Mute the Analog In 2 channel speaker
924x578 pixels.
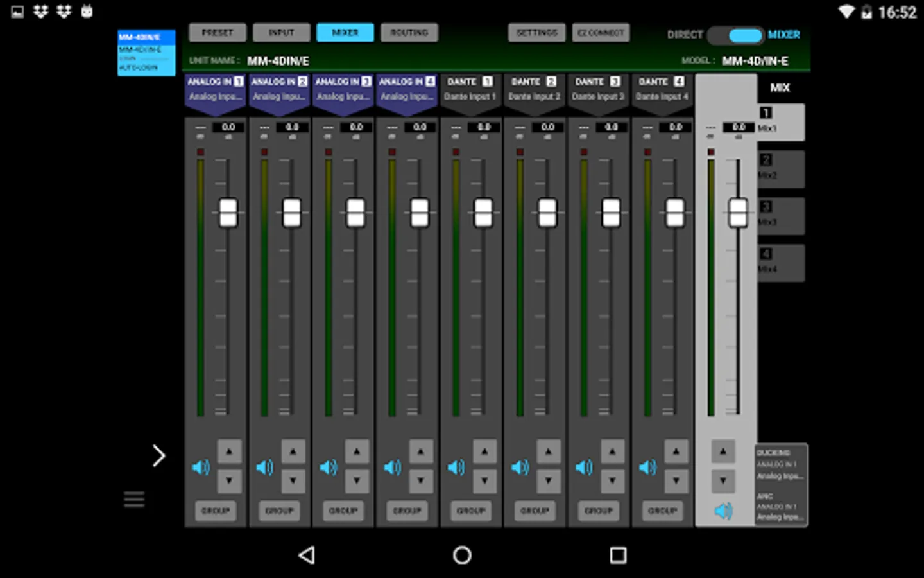264,467
